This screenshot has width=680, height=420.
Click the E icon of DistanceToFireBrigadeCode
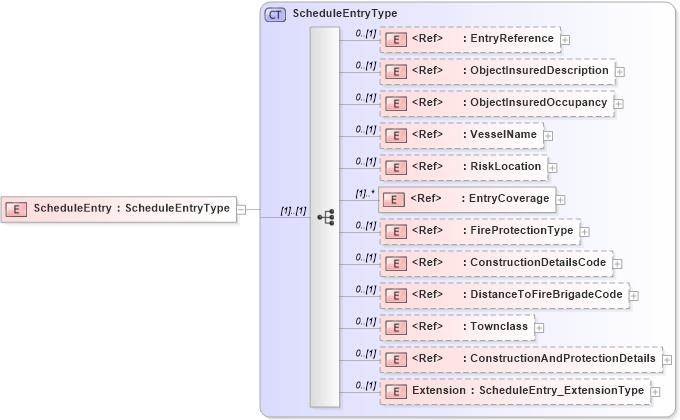coord(396,295)
